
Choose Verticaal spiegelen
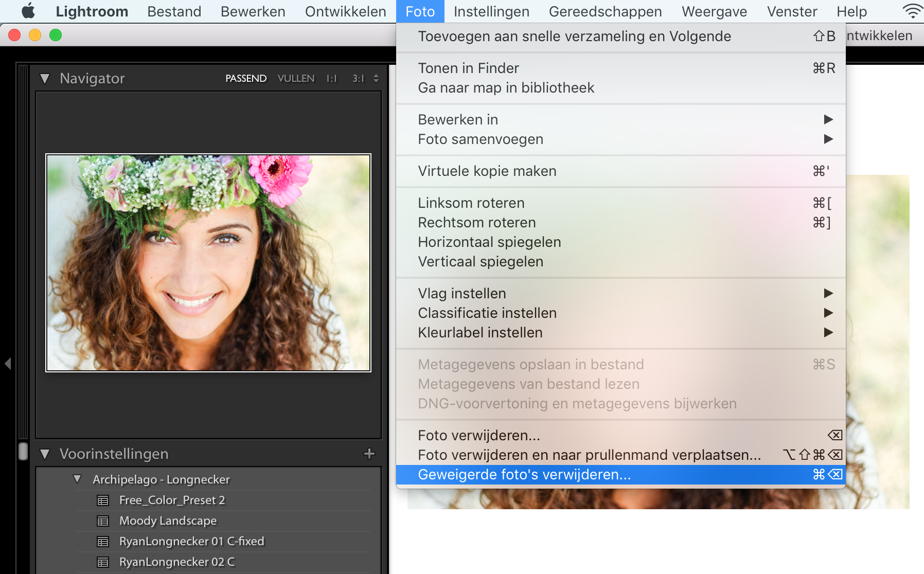(x=621, y=261)
